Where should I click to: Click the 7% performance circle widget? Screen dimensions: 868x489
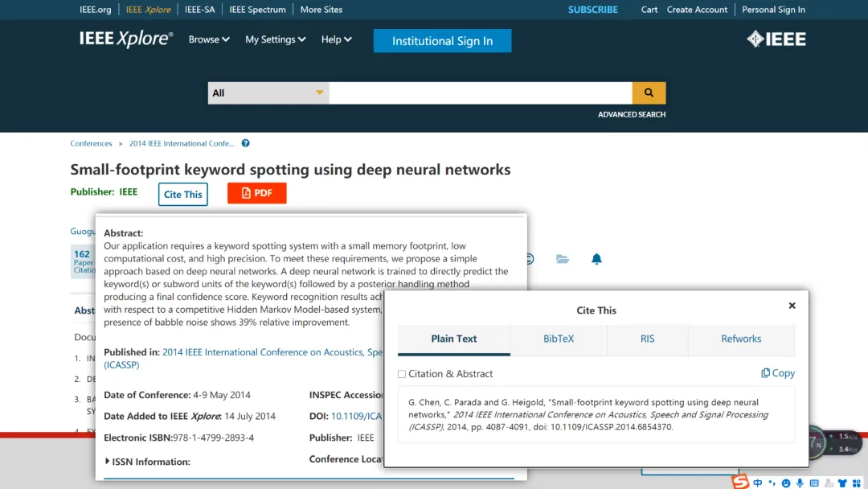(x=816, y=442)
